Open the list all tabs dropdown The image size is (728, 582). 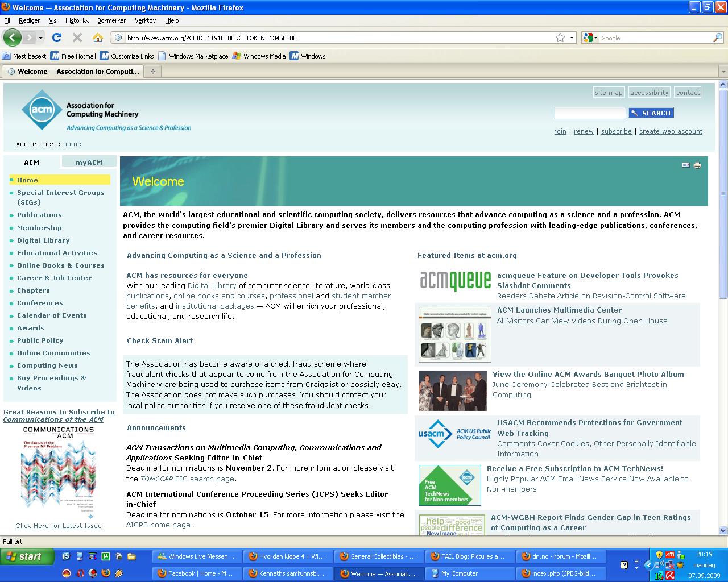point(723,72)
